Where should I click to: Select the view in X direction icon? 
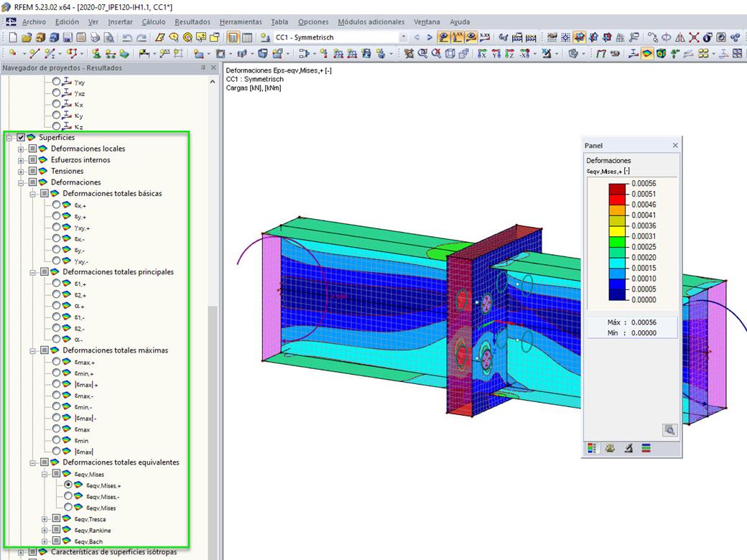click(x=482, y=53)
